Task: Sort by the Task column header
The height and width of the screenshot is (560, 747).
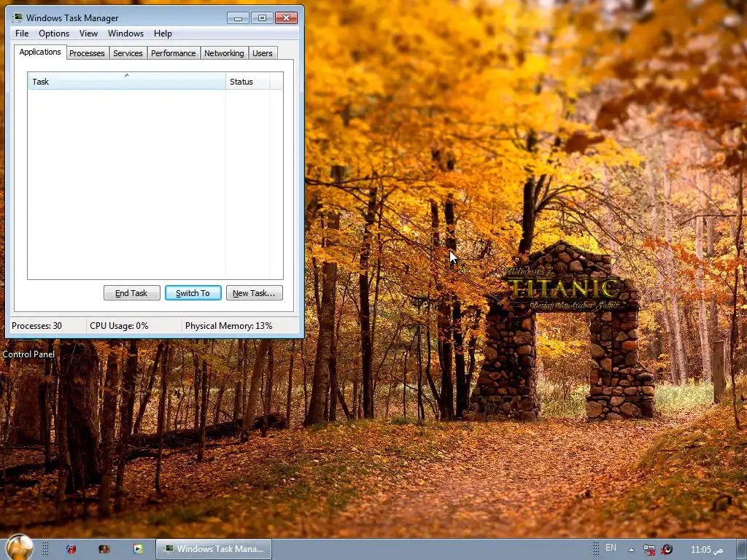Action: tap(127, 81)
